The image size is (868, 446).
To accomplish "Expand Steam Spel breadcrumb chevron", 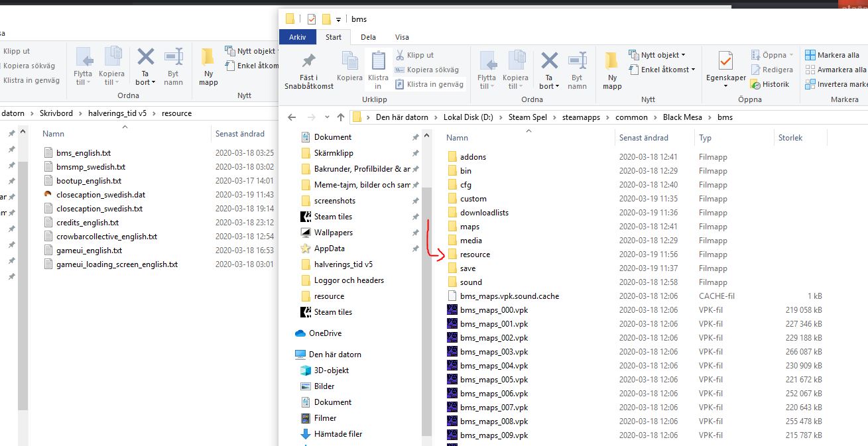I will click(553, 117).
